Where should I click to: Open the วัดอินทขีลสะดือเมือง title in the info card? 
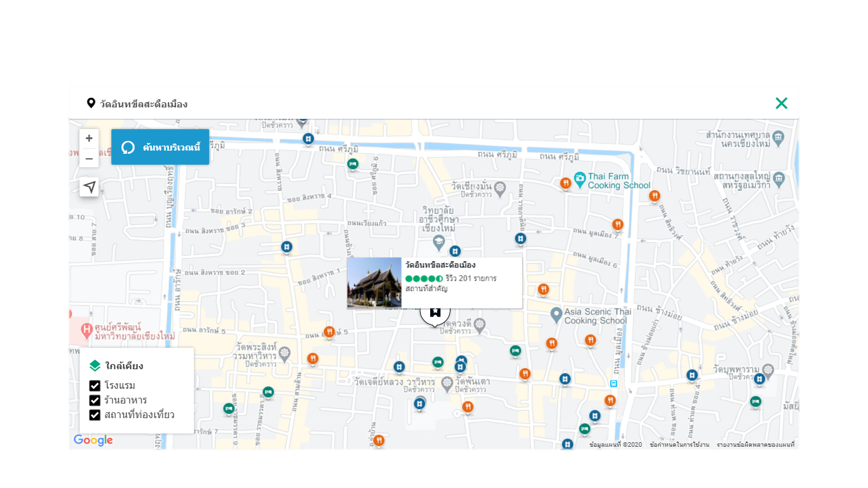click(440, 265)
